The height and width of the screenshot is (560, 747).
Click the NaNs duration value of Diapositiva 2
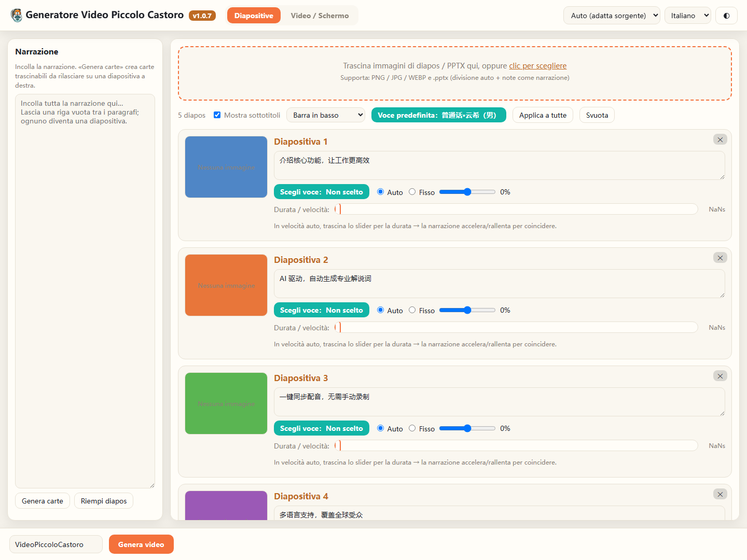(717, 328)
